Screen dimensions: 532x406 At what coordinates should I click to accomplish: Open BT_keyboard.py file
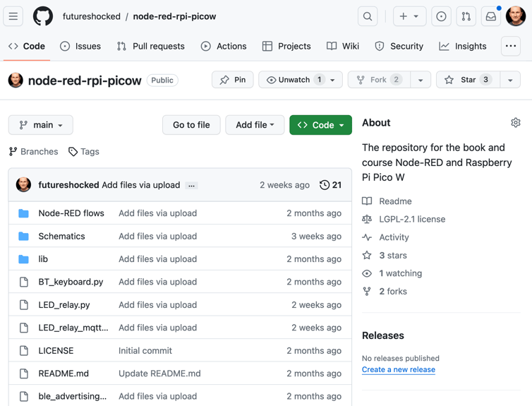(71, 282)
